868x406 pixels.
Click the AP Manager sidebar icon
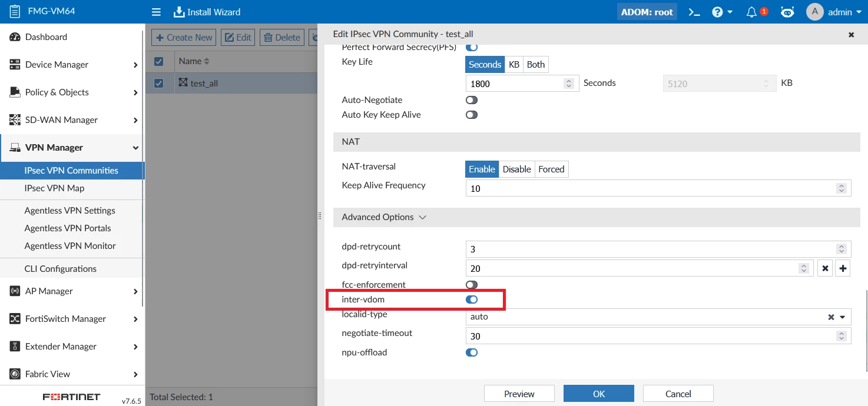tap(15, 291)
